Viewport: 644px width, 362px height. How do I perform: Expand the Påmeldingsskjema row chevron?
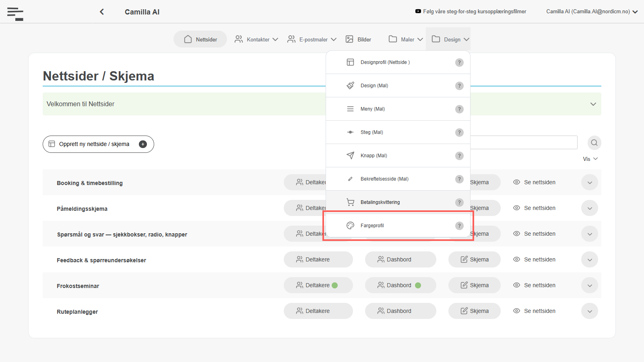(590, 208)
